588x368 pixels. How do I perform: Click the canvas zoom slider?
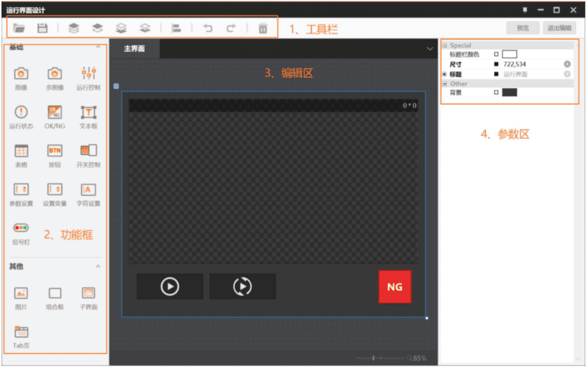[380, 358]
